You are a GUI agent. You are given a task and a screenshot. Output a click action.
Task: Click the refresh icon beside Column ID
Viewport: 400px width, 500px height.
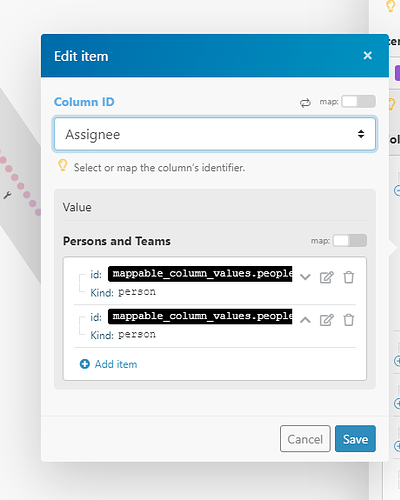tap(305, 103)
